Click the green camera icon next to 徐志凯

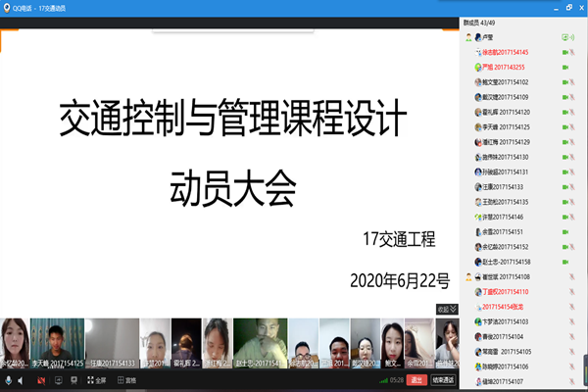click(565, 52)
